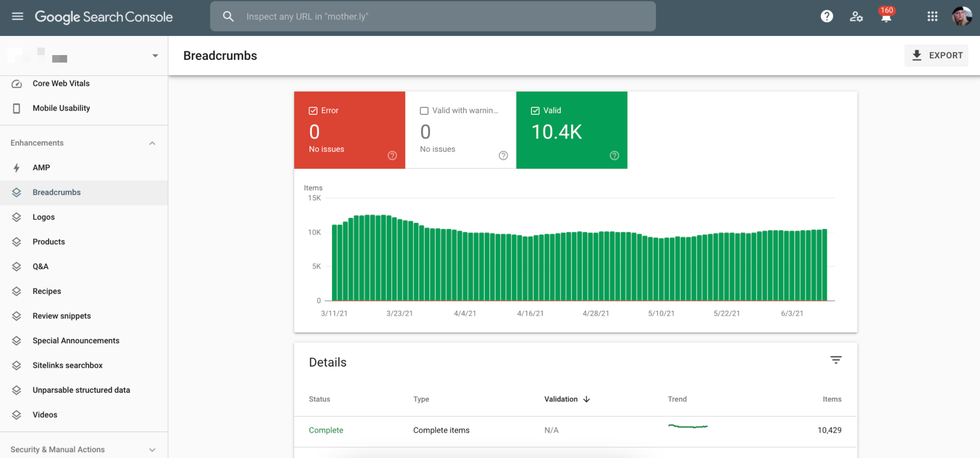980x458 pixels.
Task: Open Core Web Vitals report
Action: (61, 84)
